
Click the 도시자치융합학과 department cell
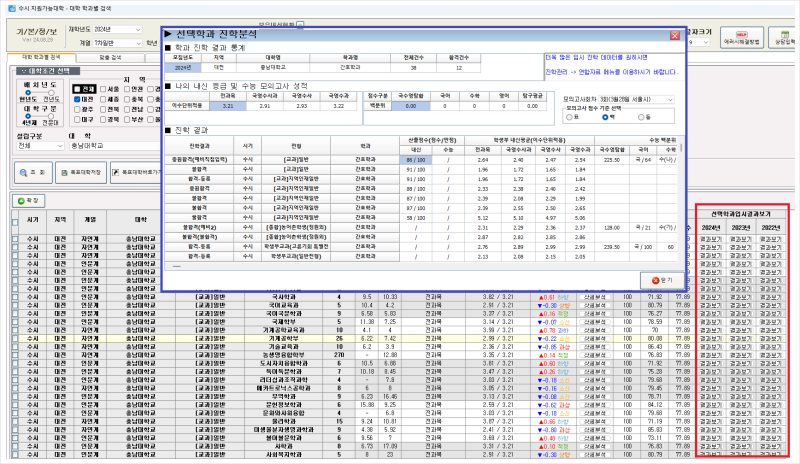tap(284, 363)
